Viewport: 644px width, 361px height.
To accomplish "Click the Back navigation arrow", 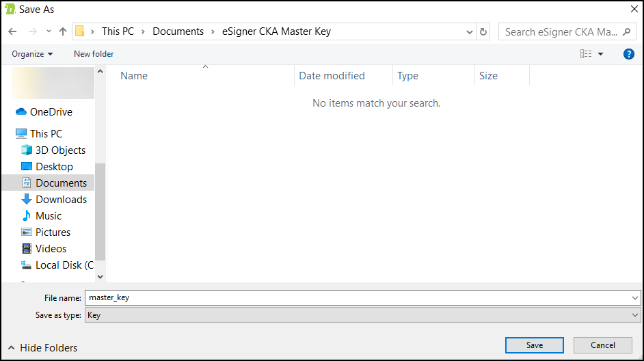I will pos(12,31).
